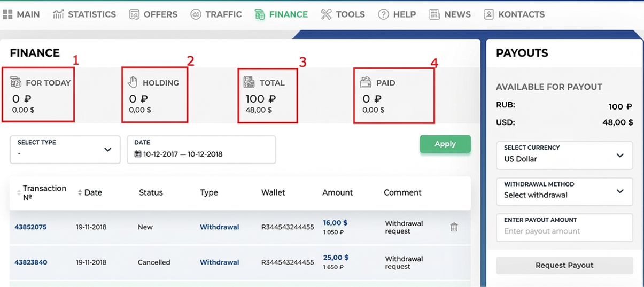The height and width of the screenshot is (287, 644).
Task: Open the Withdrawal Method dropdown
Action: tap(564, 191)
